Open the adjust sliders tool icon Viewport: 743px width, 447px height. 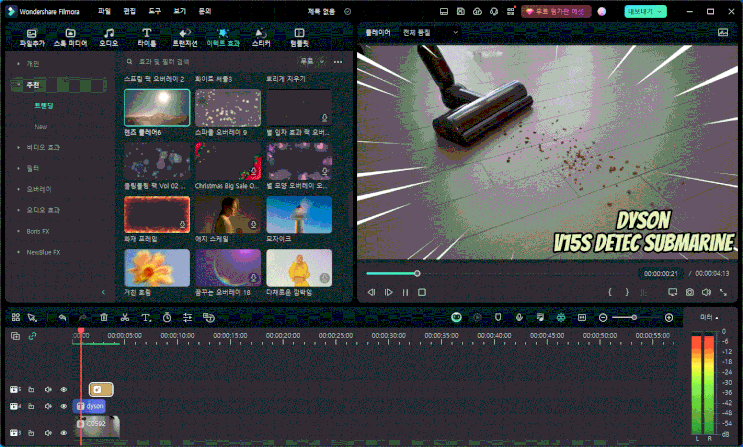188,317
